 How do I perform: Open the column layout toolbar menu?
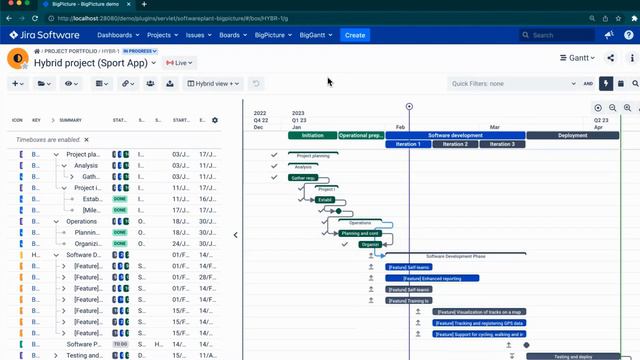coord(102,84)
